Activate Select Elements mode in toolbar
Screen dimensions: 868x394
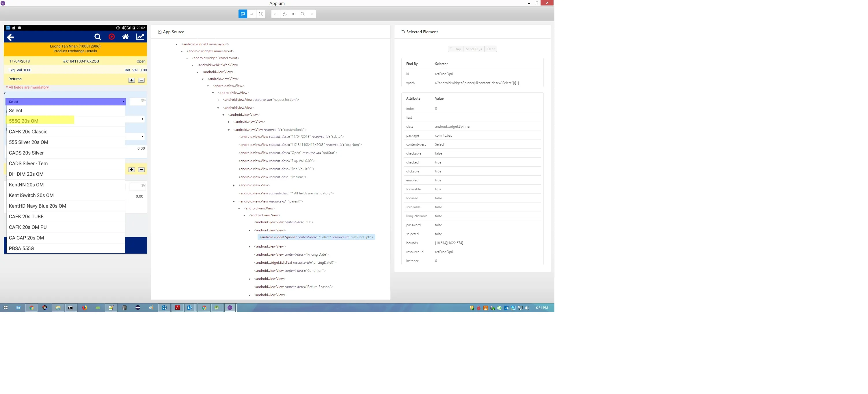pyautogui.click(x=243, y=14)
